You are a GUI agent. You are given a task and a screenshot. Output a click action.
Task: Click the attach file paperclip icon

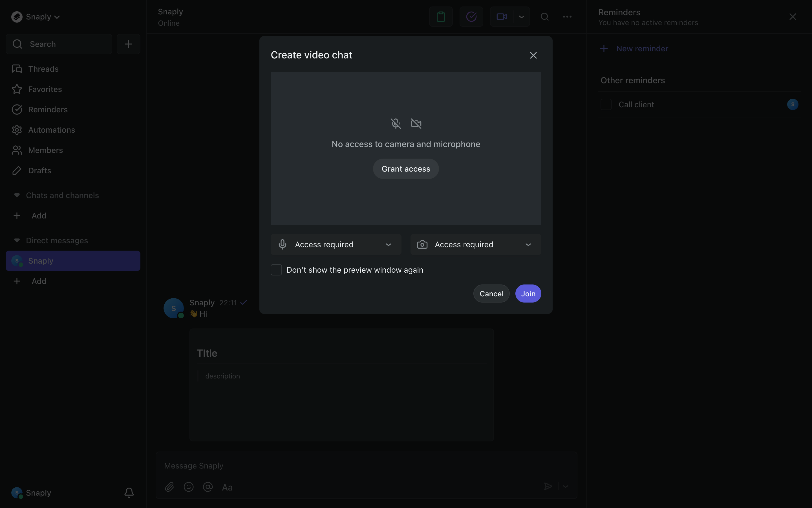pos(169,487)
